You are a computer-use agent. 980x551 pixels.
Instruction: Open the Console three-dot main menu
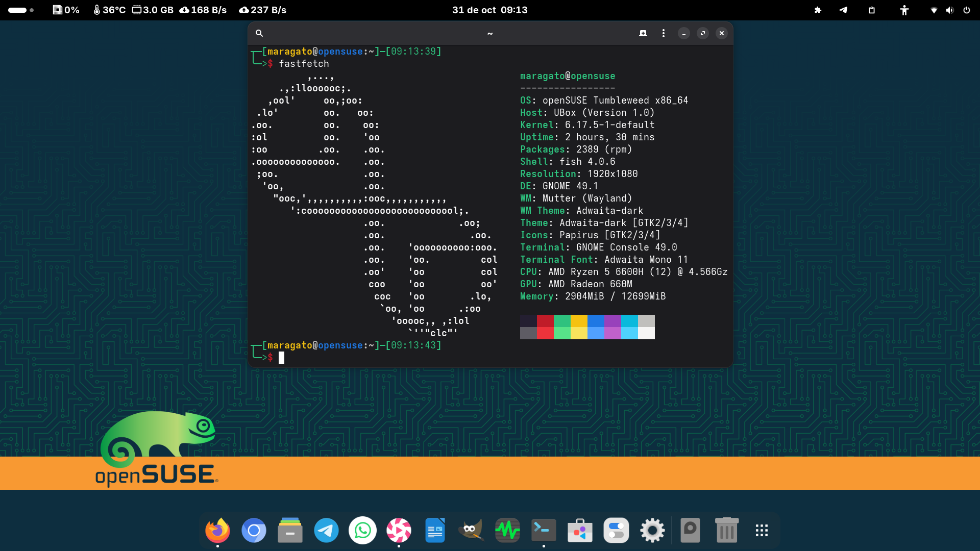click(664, 33)
